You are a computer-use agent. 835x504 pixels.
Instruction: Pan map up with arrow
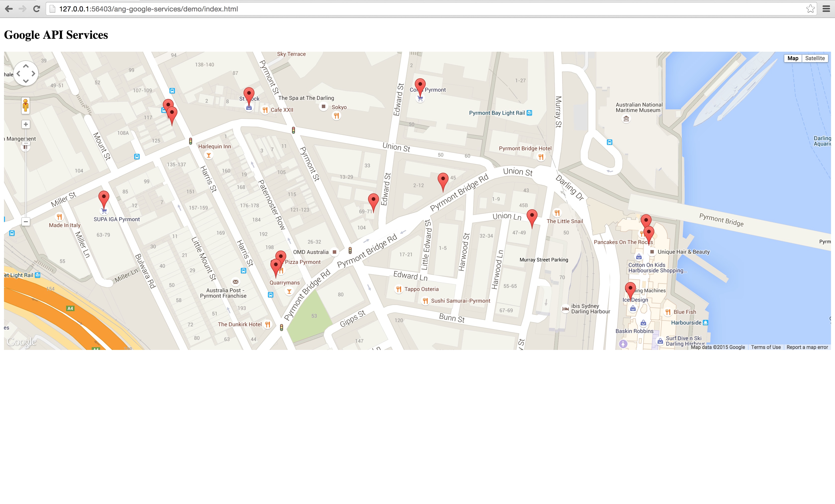[x=26, y=66]
